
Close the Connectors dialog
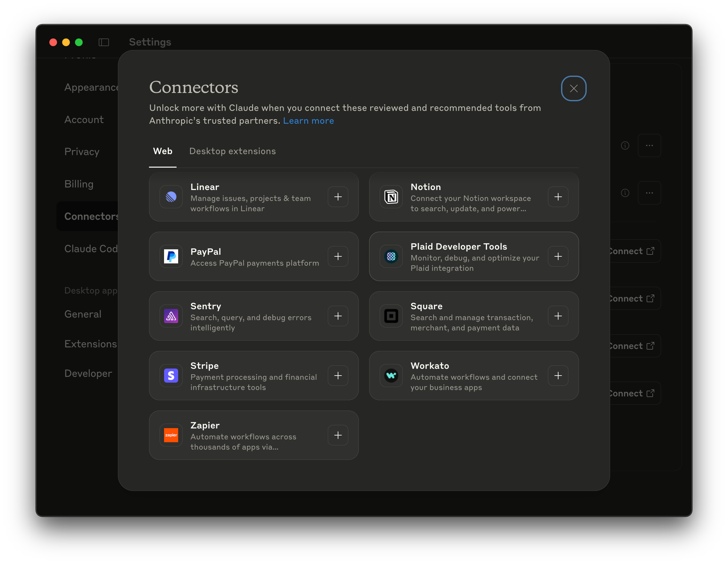click(x=573, y=88)
